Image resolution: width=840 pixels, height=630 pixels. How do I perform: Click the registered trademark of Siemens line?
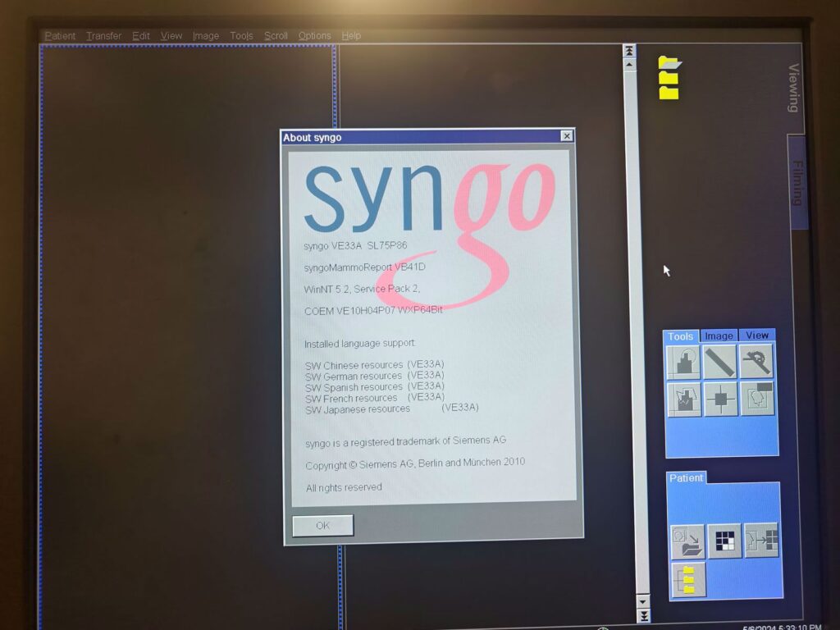tap(405, 442)
